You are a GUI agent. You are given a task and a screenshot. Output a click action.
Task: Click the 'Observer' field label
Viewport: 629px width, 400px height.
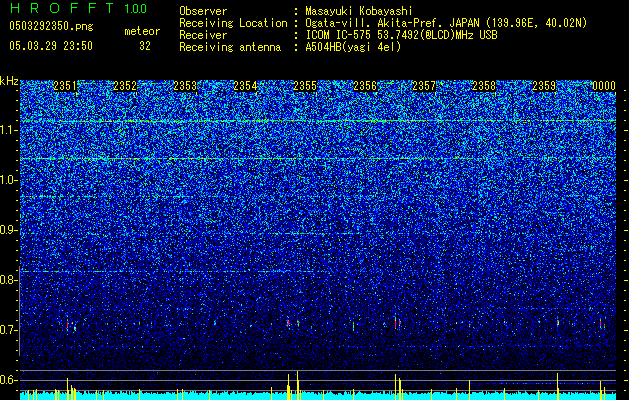point(203,11)
